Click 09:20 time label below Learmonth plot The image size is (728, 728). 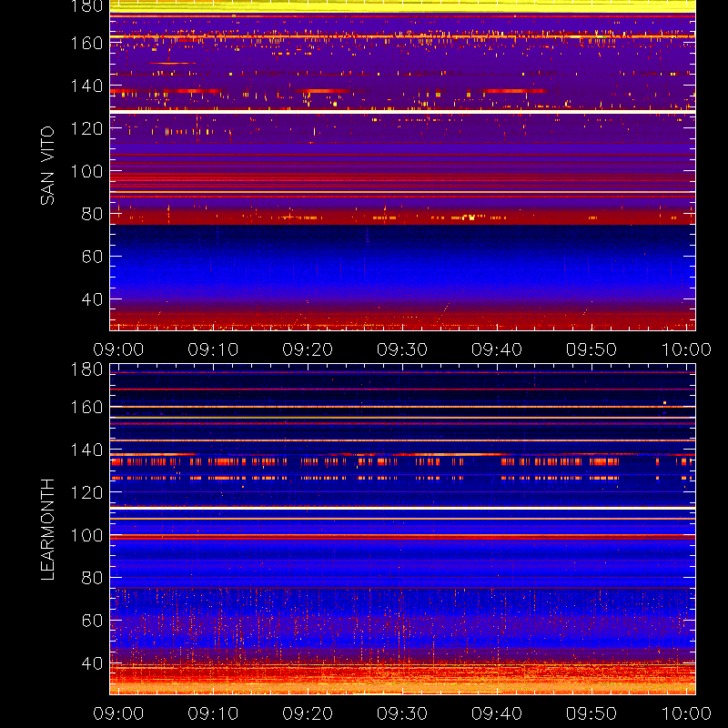308,713
